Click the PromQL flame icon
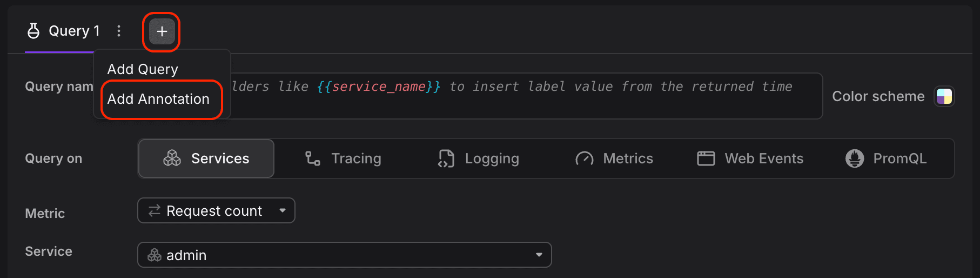The height and width of the screenshot is (278, 980). point(854,158)
